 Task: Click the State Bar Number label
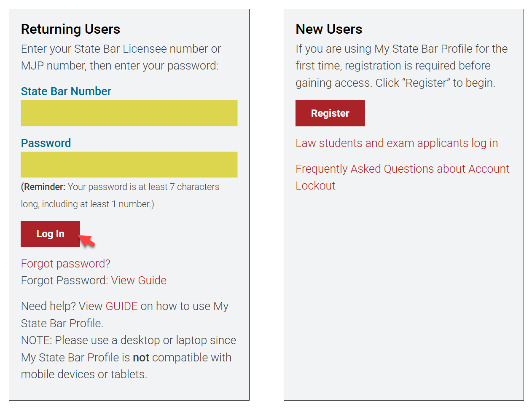coord(66,91)
